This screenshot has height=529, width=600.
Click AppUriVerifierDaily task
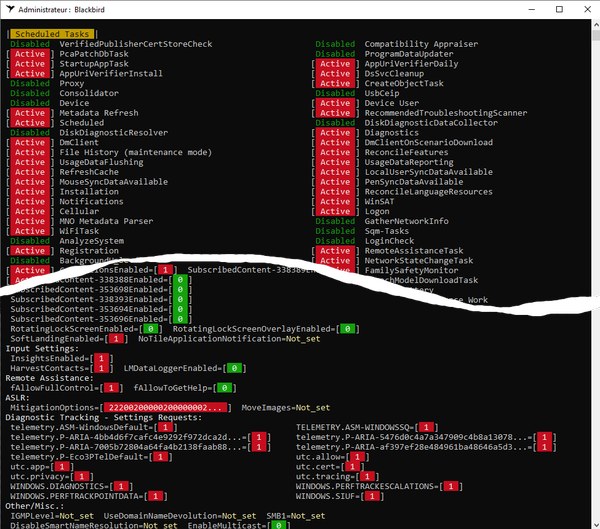tap(411, 64)
